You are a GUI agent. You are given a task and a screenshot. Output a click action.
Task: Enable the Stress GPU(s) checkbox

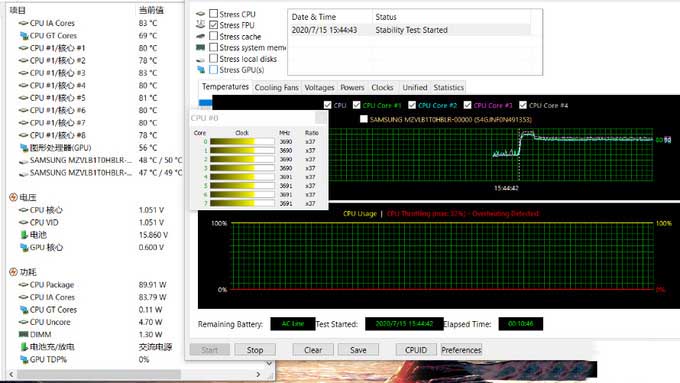pyautogui.click(x=213, y=69)
